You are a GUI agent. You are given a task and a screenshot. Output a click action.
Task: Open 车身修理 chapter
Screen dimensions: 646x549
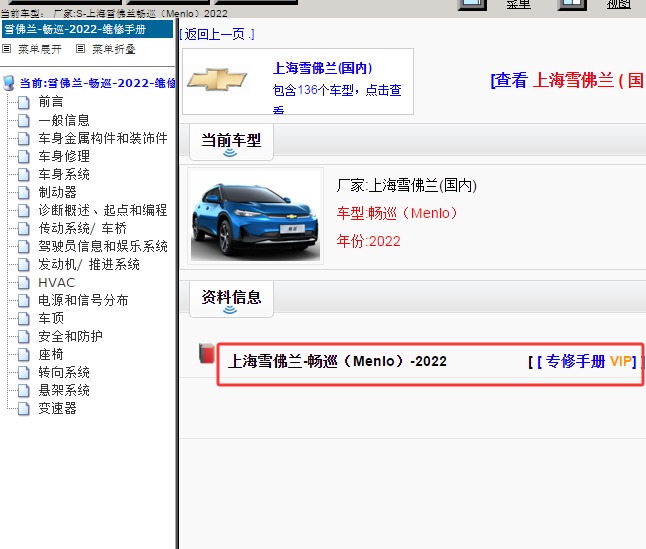pyautogui.click(x=64, y=156)
